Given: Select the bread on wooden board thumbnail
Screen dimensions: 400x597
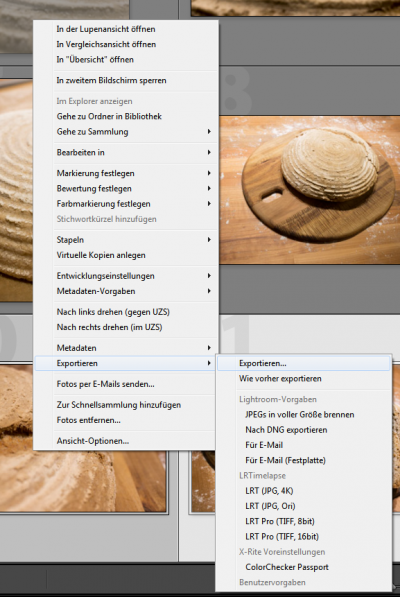Looking at the screenshot, I should 309,190.
